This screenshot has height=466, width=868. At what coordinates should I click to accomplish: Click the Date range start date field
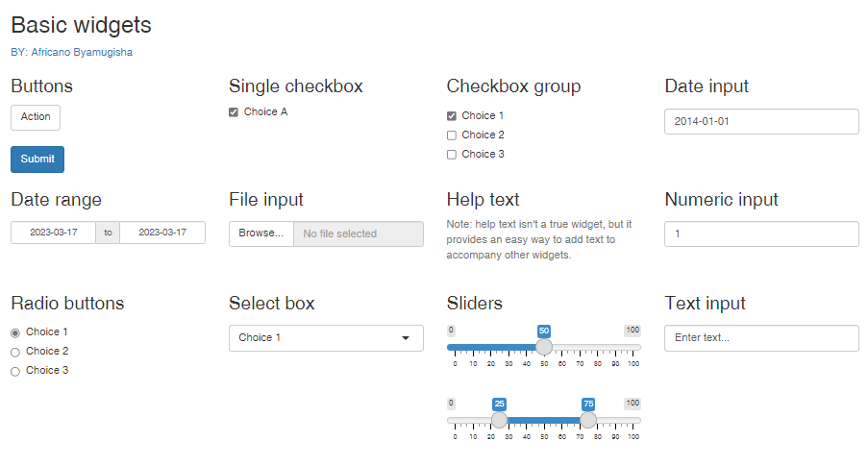(54, 233)
